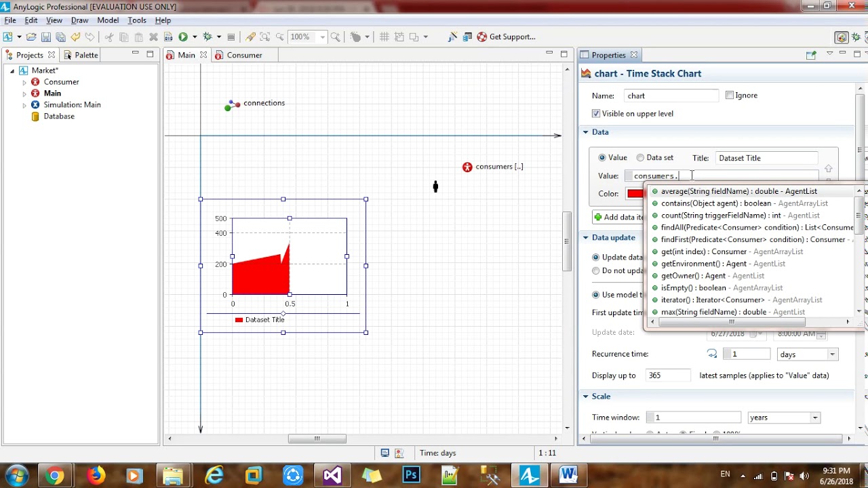Click the Title field with Dataset Title

pyautogui.click(x=767, y=158)
